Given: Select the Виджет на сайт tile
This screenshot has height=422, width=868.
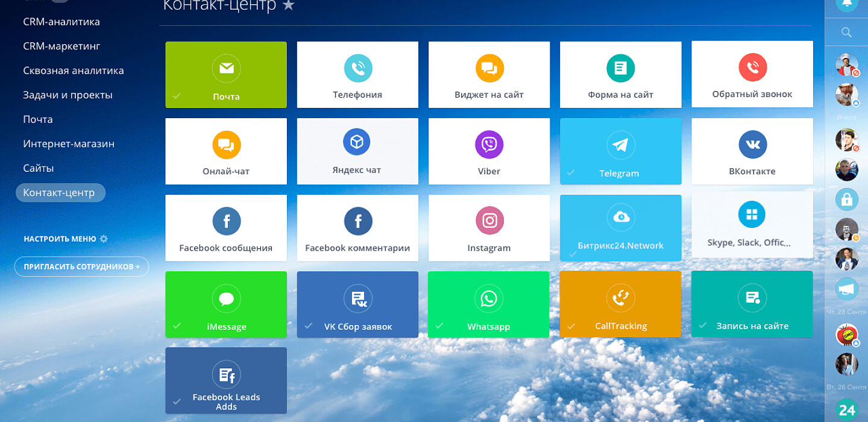Looking at the screenshot, I should [489, 75].
